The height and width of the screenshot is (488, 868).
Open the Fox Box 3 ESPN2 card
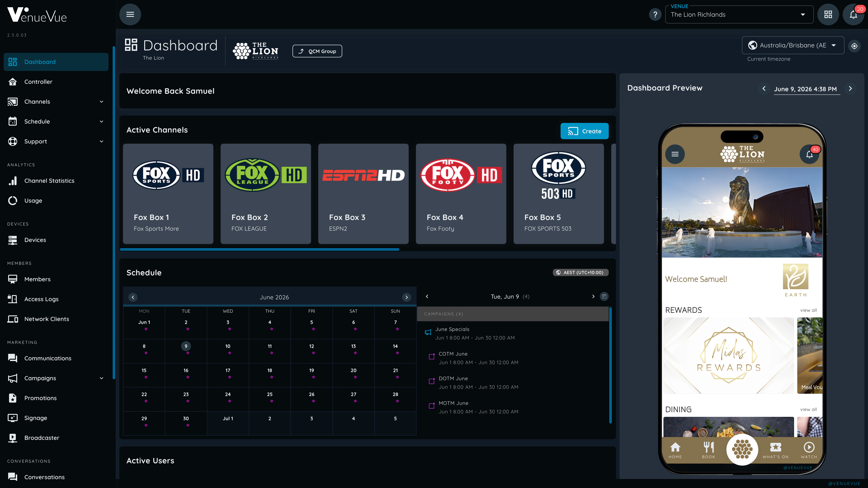(363, 194)
